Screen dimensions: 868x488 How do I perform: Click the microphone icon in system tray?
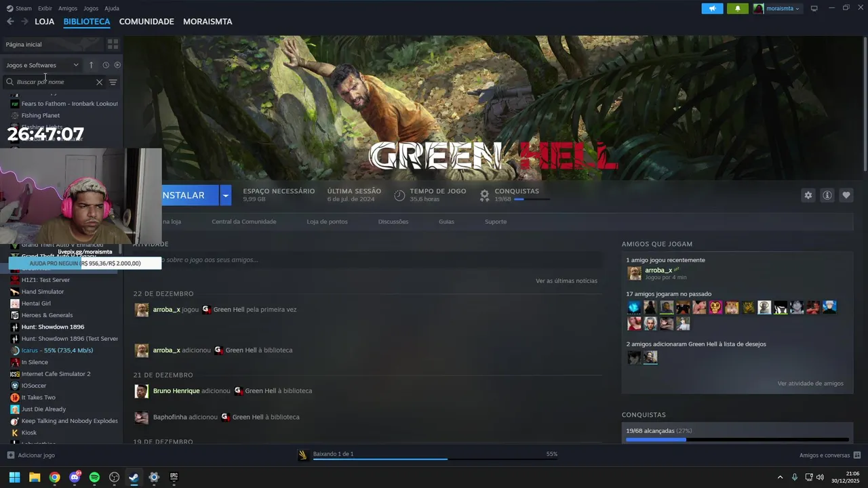coord(795,477)
